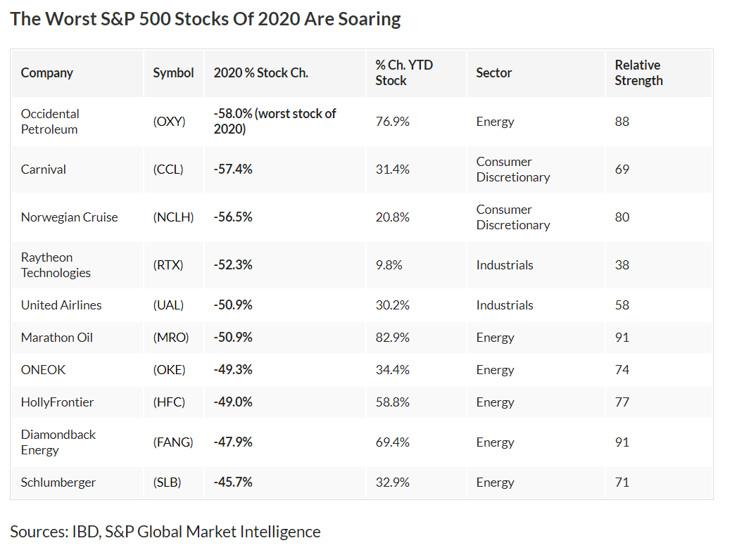Click the (RTX) ticker symbol

coord(168,265)
